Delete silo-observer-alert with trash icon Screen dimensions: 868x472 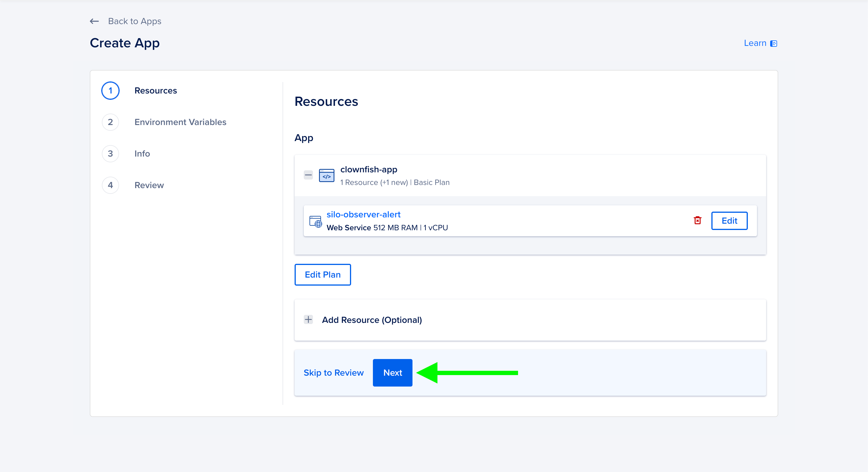pyautogui.click(x=698, y=220)
